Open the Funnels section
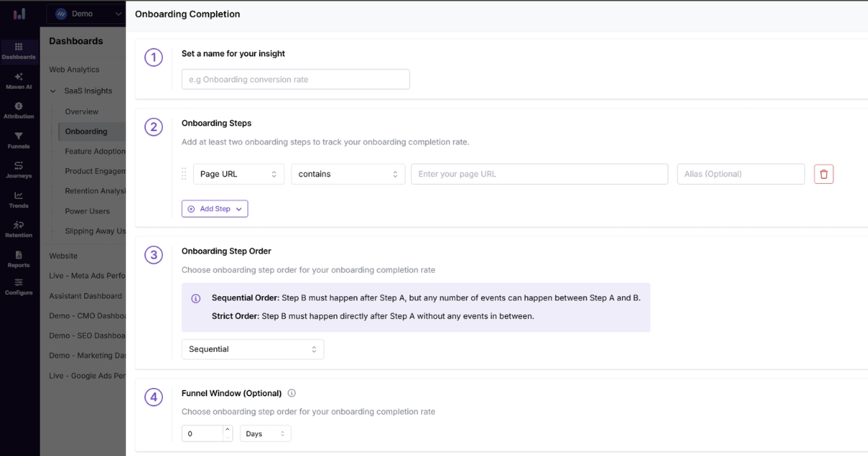This screenshot has height=456, width=868. click(x=19, y=140)
